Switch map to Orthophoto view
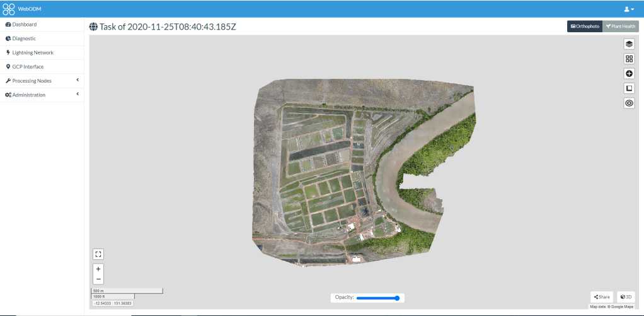This screenshot has height=316, width=644. [585, 26]
